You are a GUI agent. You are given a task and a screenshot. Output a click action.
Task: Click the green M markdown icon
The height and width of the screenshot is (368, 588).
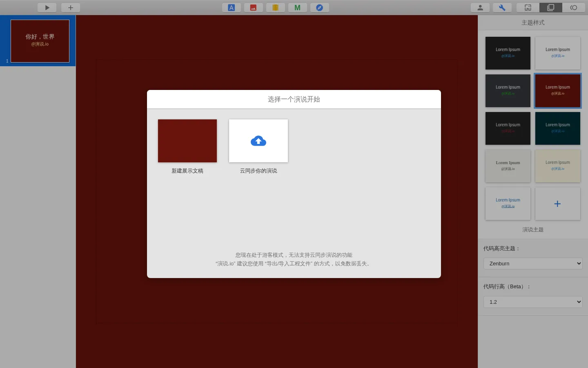point(298,7)
